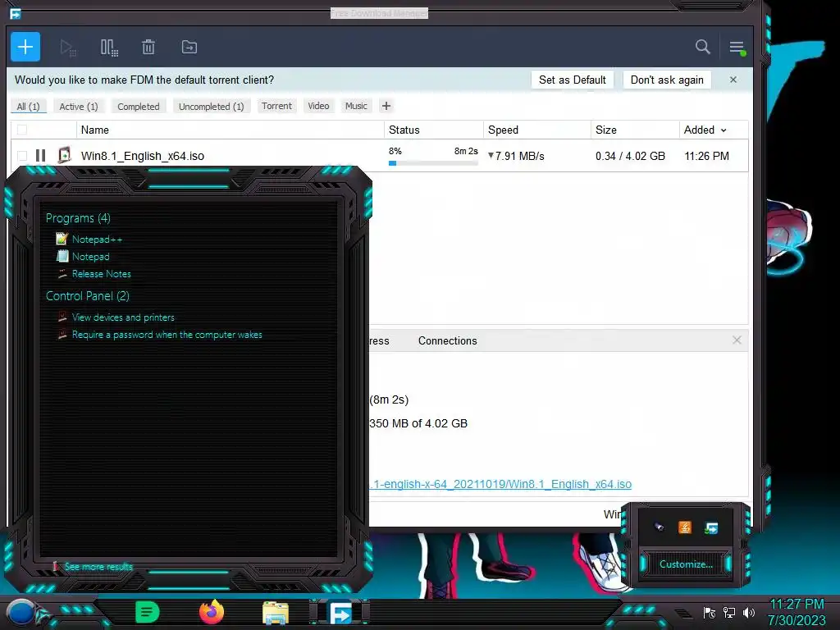
Task: Click the Java update tray icon
Action: [685, 527]
